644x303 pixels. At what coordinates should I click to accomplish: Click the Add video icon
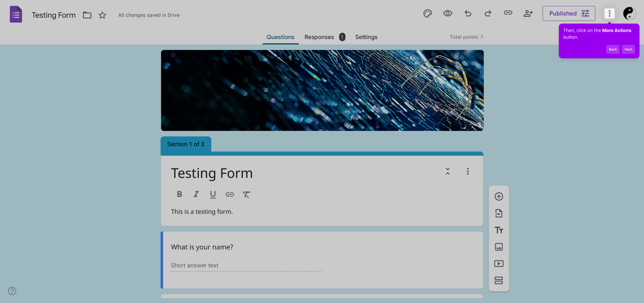pos(499,264)
